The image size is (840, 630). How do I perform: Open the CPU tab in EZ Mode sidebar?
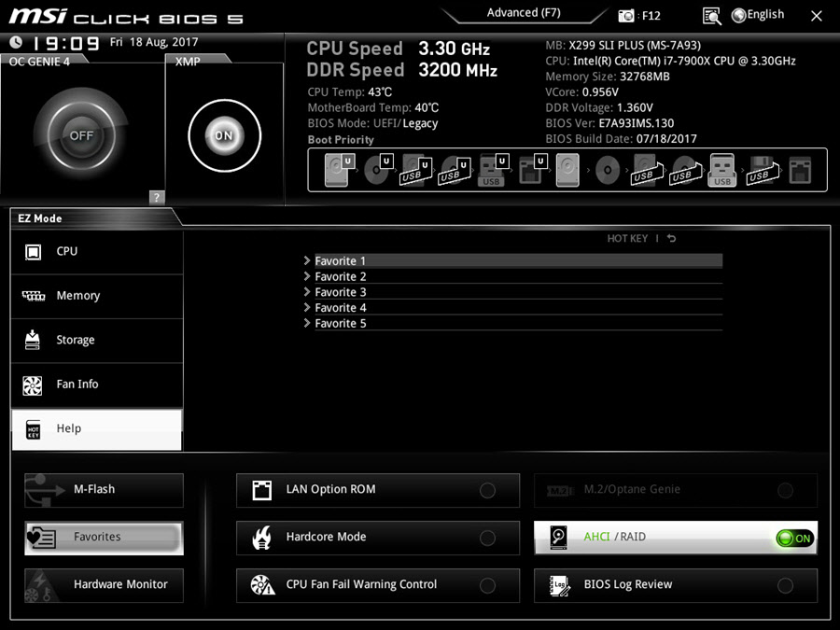tap(97, 251)
